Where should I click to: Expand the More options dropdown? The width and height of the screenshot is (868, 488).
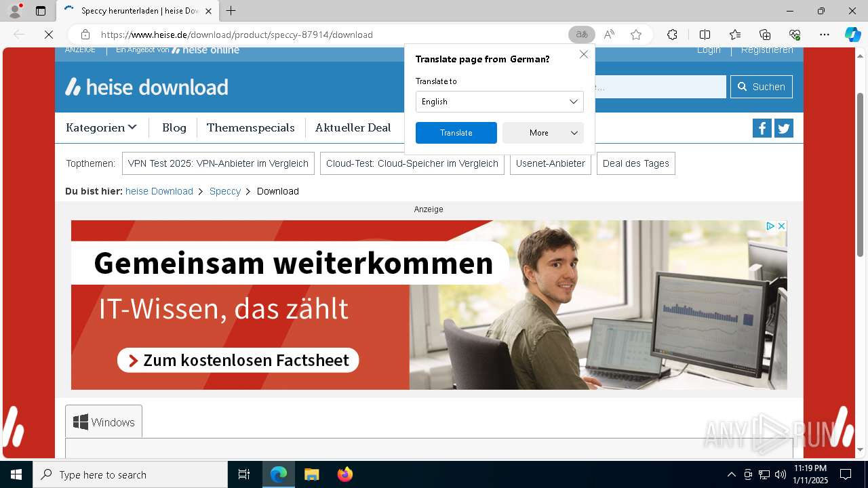click(x=543, y=133)
